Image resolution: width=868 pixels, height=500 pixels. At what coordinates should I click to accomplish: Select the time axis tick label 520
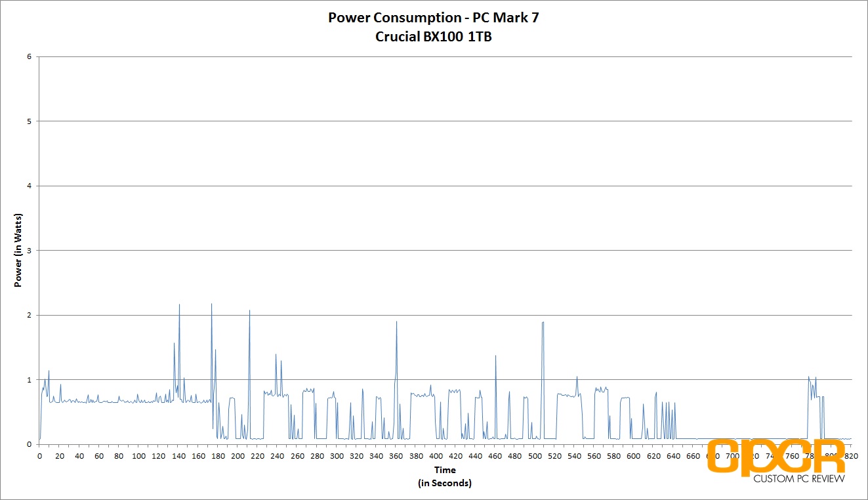[554, 455]
